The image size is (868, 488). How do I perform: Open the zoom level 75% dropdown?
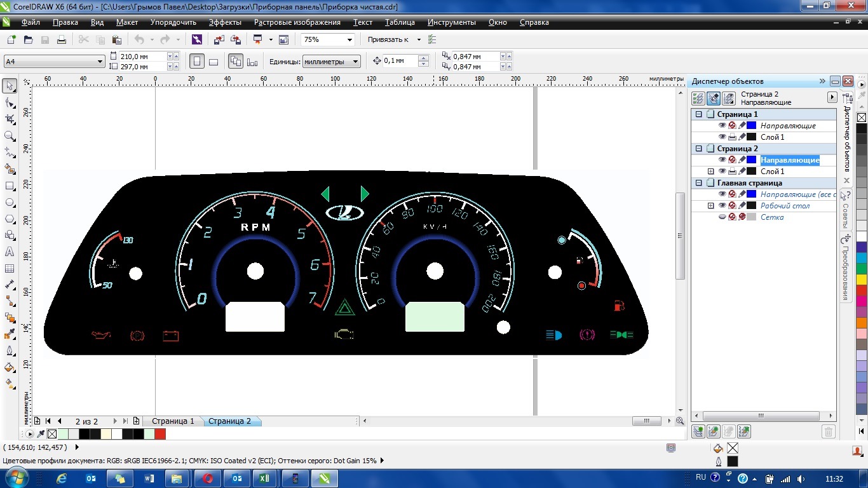click(x=349, y=39)
